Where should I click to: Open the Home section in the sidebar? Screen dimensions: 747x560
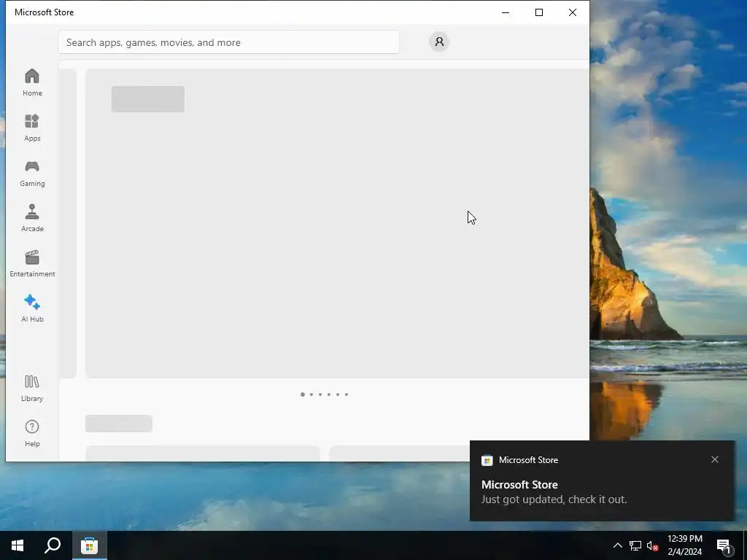(32, 82)
